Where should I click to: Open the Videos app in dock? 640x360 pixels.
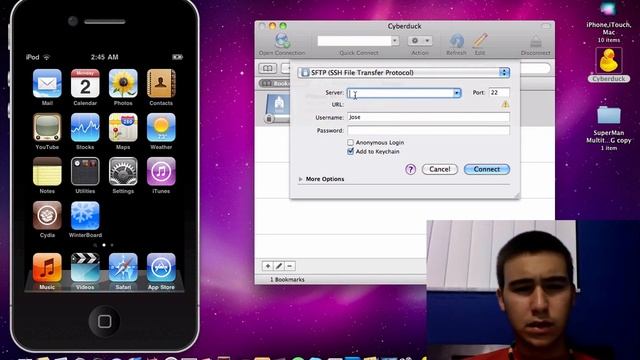(85, 267)
